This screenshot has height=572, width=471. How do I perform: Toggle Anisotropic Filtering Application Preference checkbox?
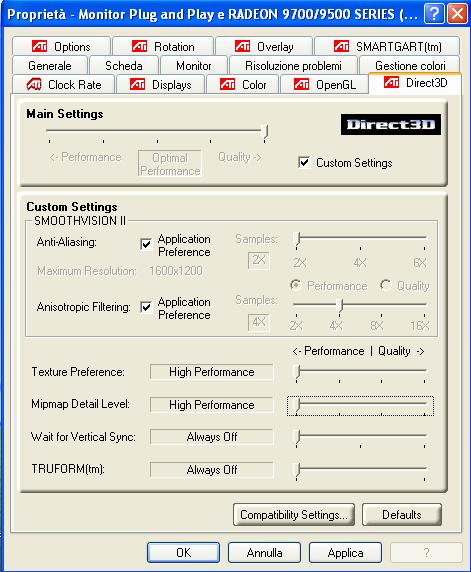pos(146,306)
